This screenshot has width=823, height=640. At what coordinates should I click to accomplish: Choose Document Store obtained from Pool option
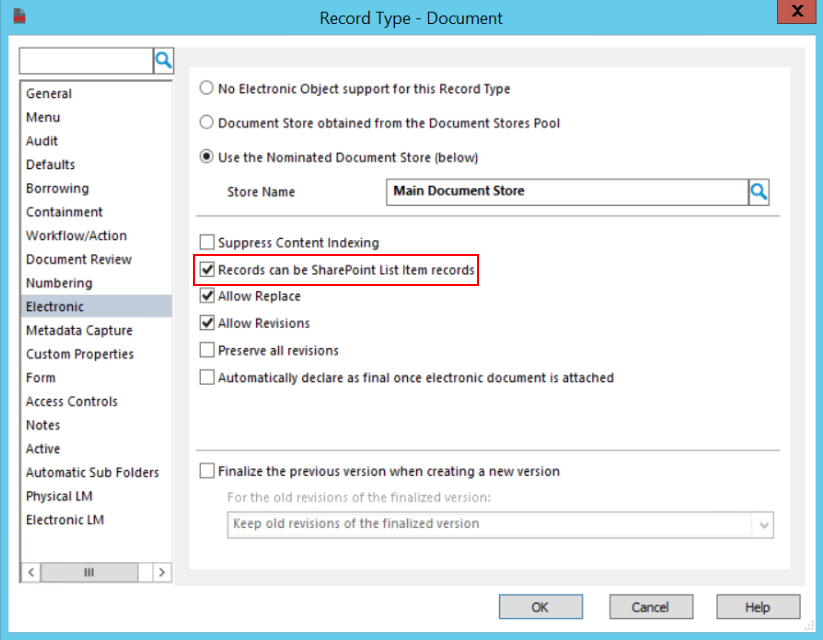click(207, 123)
